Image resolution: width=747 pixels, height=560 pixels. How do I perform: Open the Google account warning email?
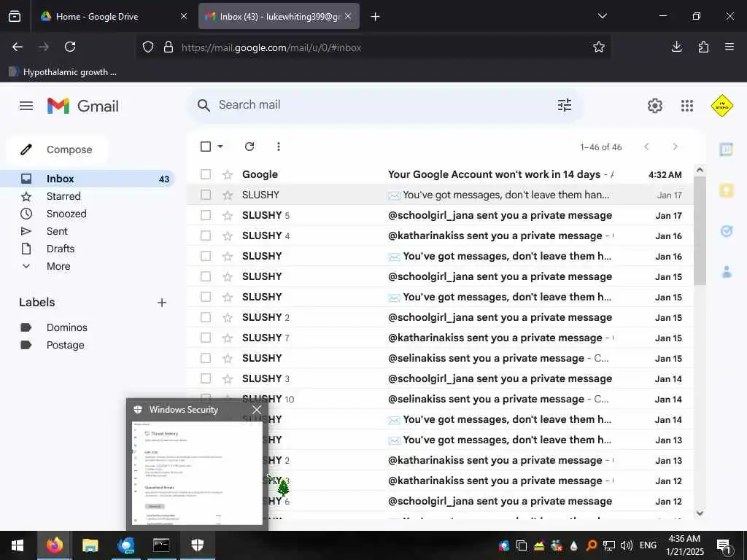coord(440,174)
